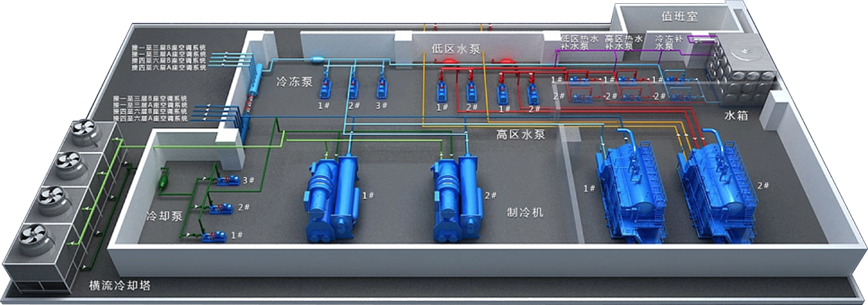Click the 横流冷却塔 label
This screenshot has width=868, height=305.
pos(120,286)
